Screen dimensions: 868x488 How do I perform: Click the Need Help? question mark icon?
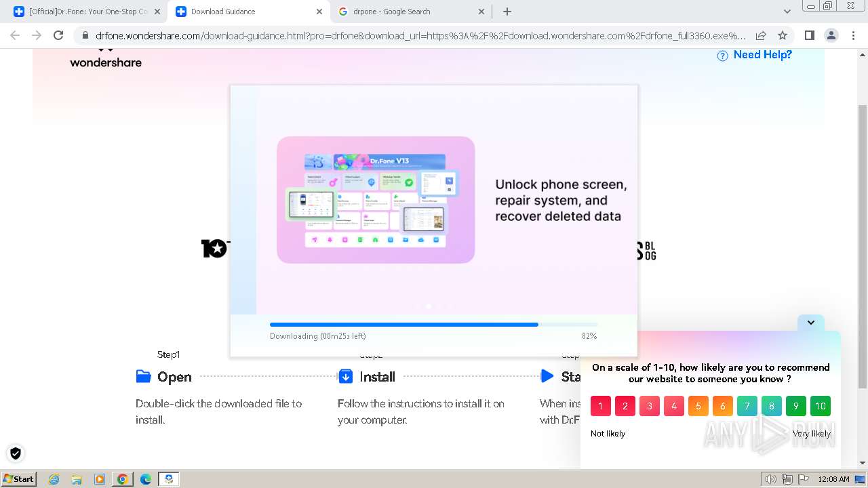point(723,56)
